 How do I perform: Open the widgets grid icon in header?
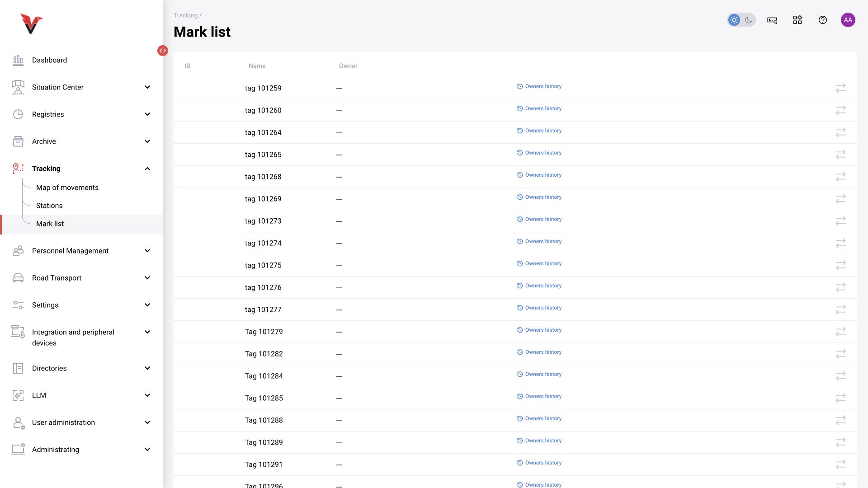797,20
